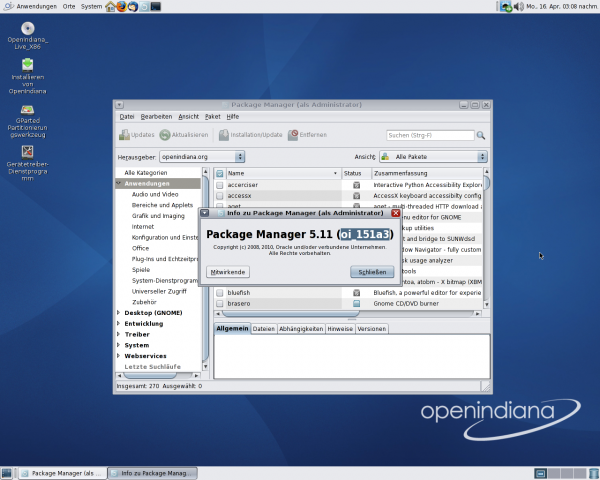Click the status icon for bluefish
Image resolution: width=600 pixels, height=480 pixels.
click(356, 293)
